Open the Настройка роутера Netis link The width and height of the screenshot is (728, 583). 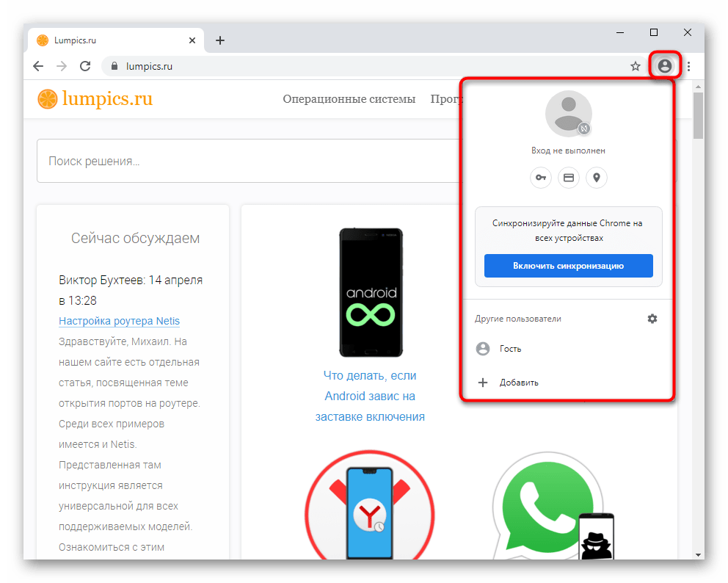pos(119,321)
